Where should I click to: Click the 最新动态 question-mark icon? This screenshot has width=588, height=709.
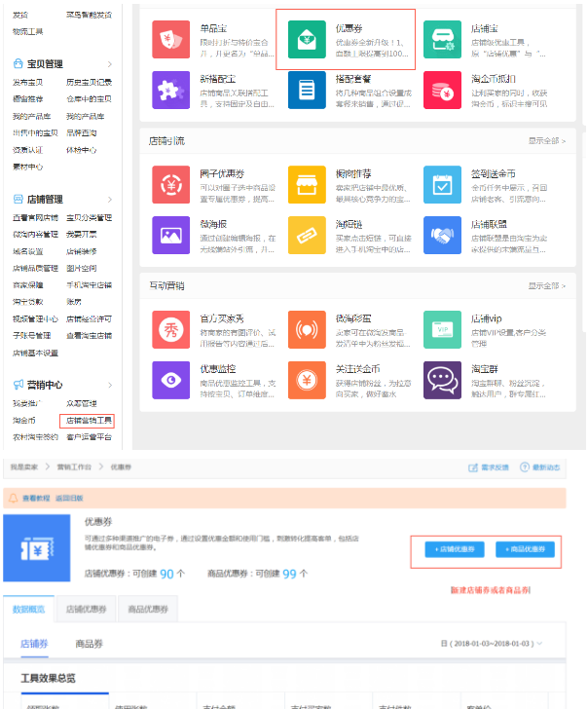click(x=525, y=467)
